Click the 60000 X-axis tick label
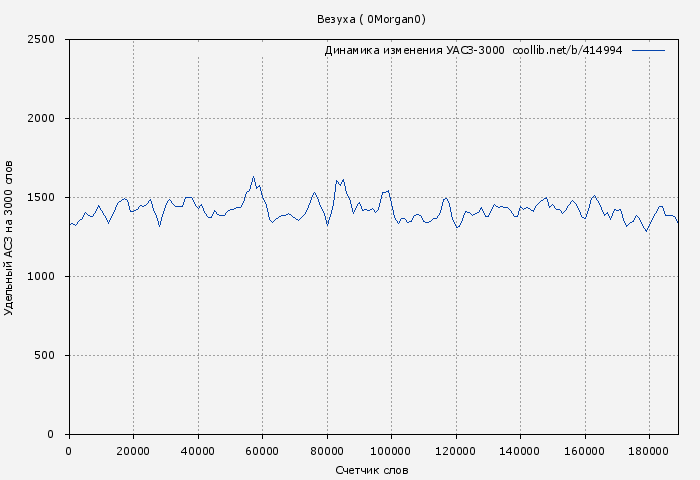700x480 pixels. click(262, 452)
